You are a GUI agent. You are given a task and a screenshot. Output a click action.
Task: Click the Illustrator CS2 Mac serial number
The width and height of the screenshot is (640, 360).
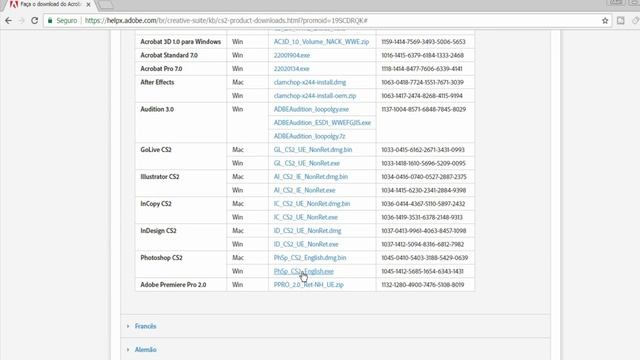(x=424, y=176)
